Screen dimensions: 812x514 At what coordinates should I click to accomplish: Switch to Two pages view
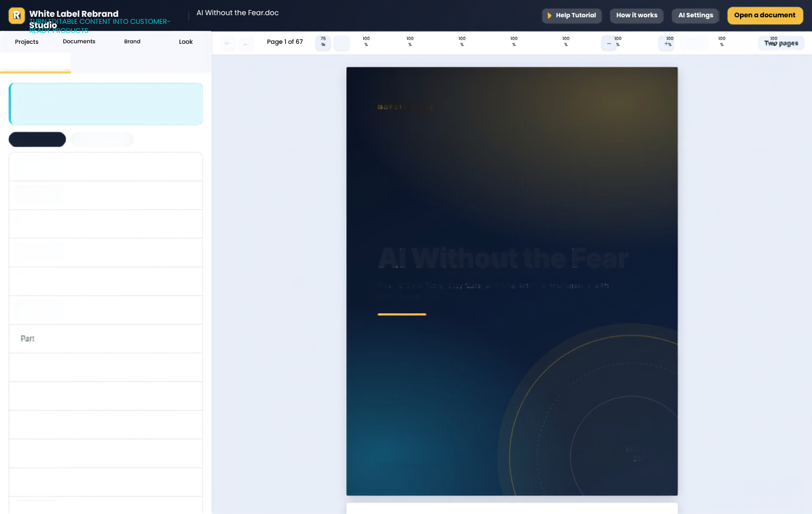coord(781,43)
